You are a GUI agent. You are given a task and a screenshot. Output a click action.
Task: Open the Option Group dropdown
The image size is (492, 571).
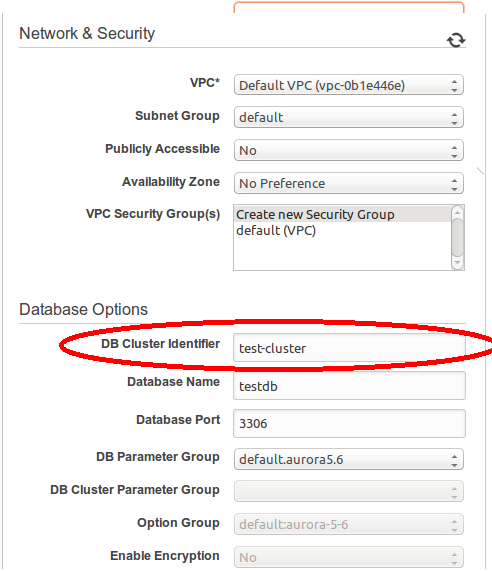(x=349, y=524)
